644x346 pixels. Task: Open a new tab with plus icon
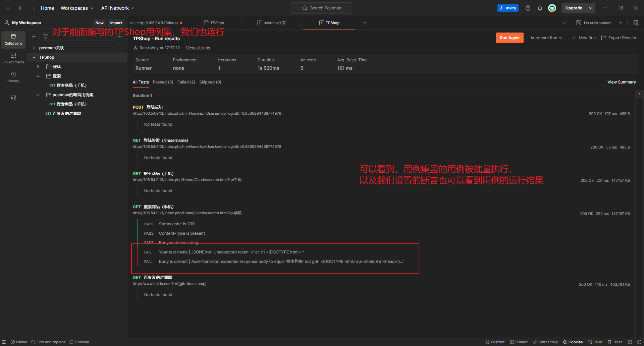click(365, 23)
